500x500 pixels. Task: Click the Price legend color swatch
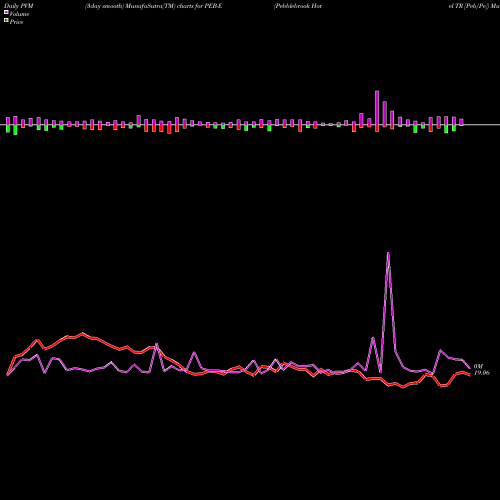6,21
